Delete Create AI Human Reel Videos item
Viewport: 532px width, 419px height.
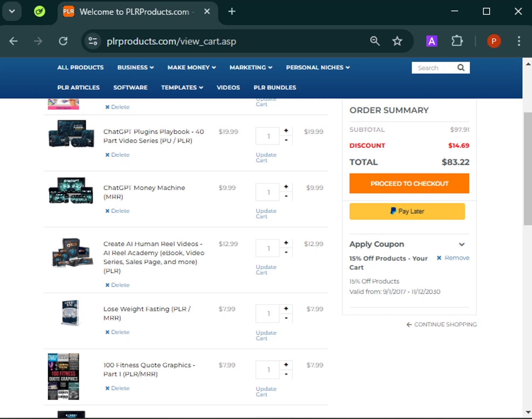coord(117,285)
